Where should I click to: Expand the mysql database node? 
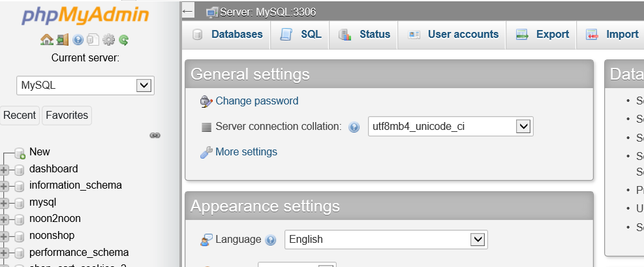click(4, 203)
